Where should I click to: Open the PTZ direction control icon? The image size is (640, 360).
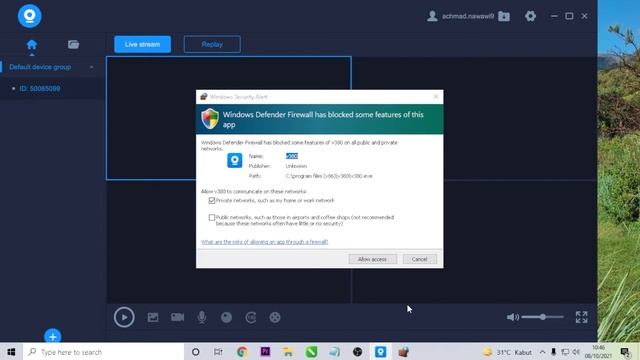[275, 317]
